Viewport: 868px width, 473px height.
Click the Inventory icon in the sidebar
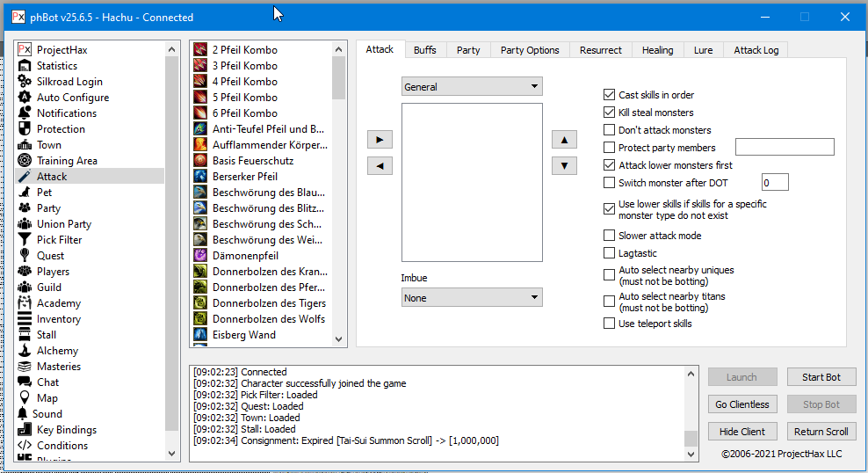[25, 319]
